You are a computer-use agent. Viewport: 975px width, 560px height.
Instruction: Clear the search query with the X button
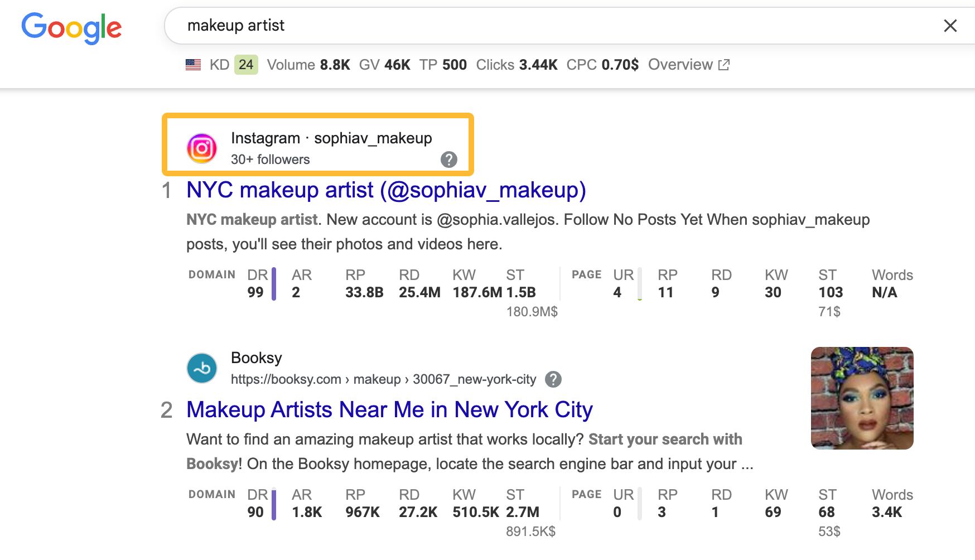tap(950, 26)
